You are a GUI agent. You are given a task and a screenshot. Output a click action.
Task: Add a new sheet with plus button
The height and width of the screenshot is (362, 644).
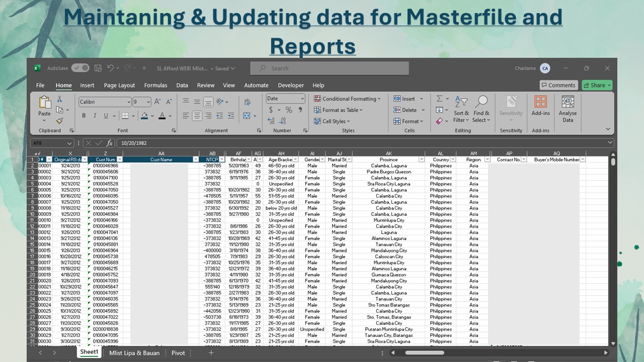pyautogui.click(x=211, y=353)
